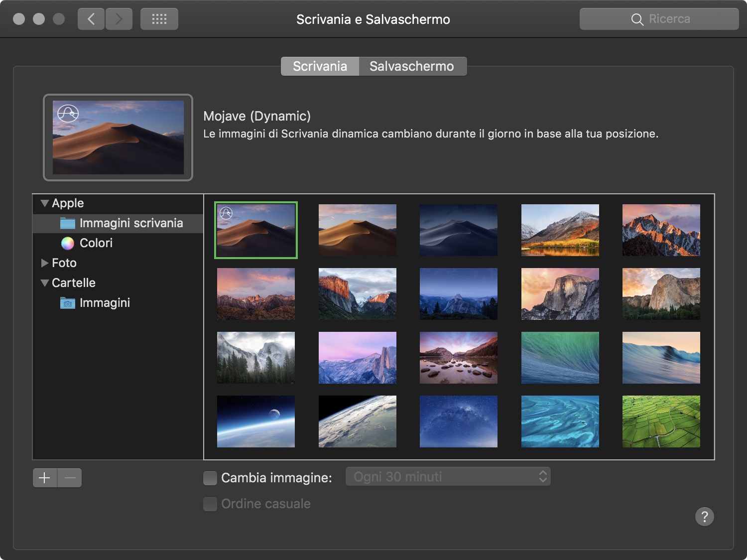
Task: Select the purple sky Half Dome wallpaper
Action: click(x=358, y=358)
